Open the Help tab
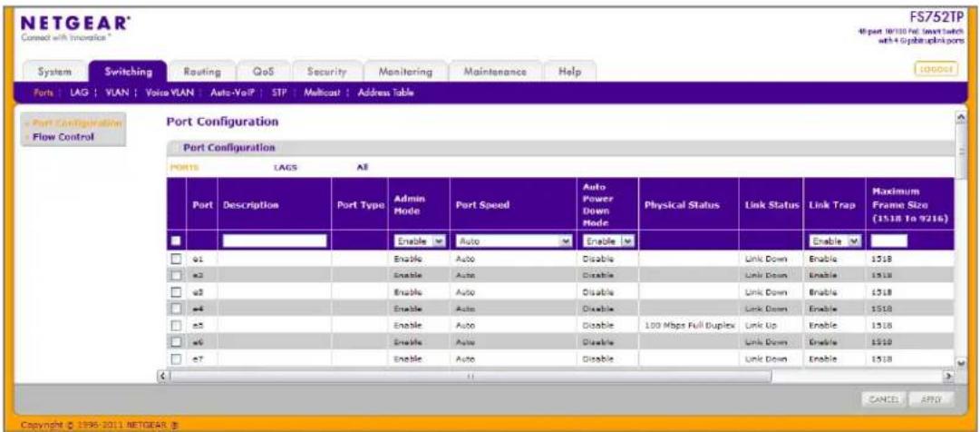 click(x=568, y=72)
